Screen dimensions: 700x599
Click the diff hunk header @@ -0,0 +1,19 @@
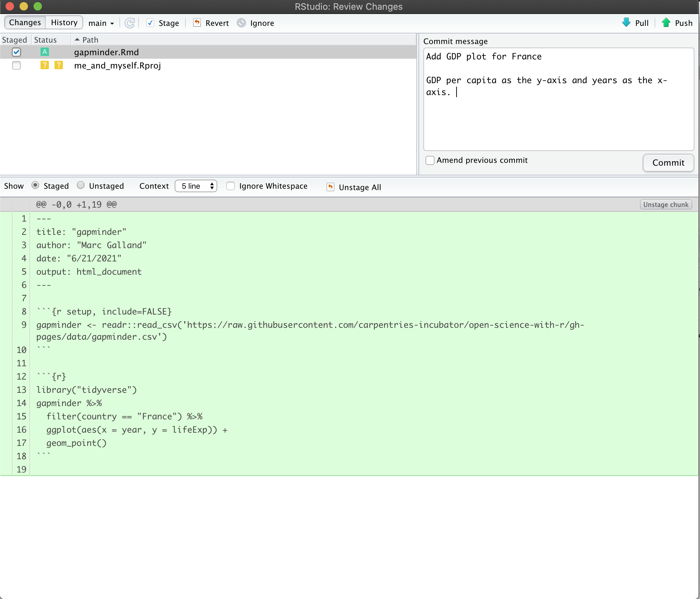coord(76,204)
